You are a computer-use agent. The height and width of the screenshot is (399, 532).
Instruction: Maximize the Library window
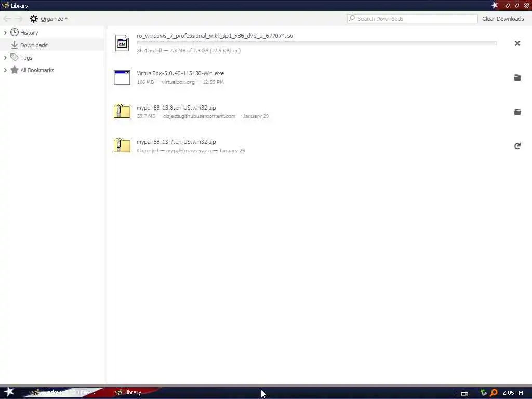(517, 5)
